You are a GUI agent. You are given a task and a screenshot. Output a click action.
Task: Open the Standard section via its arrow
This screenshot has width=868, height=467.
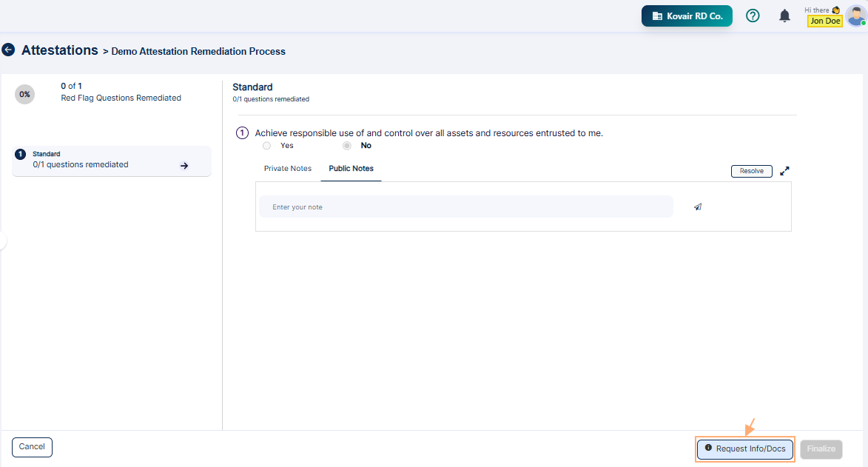click(184, 166)
